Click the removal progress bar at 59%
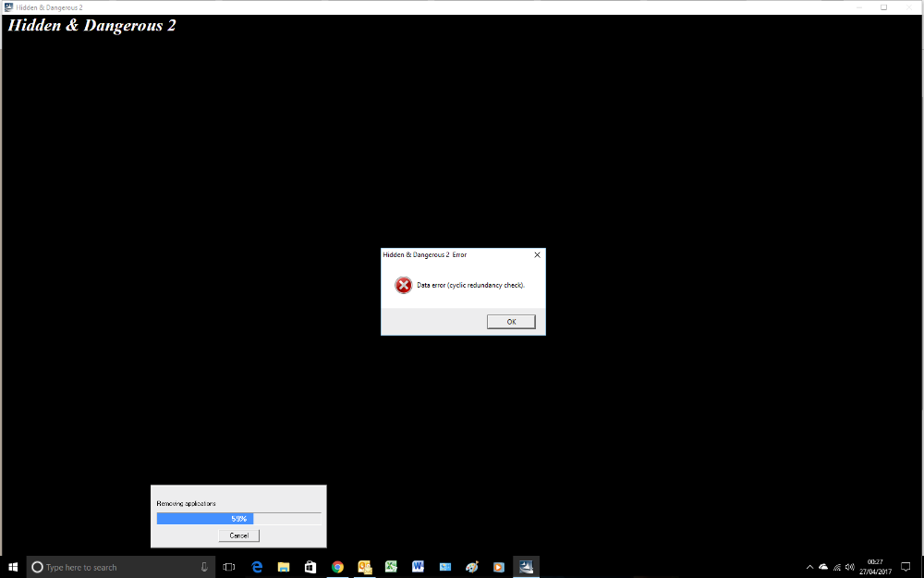The width and height of the screenshot is (924, 578). coord(238,519)
